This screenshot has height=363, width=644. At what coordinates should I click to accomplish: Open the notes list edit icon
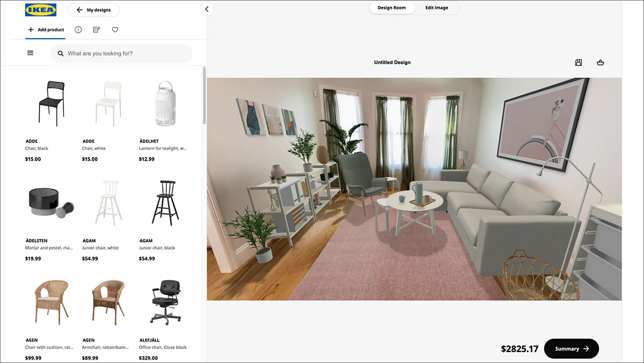(x=96, y=30)
